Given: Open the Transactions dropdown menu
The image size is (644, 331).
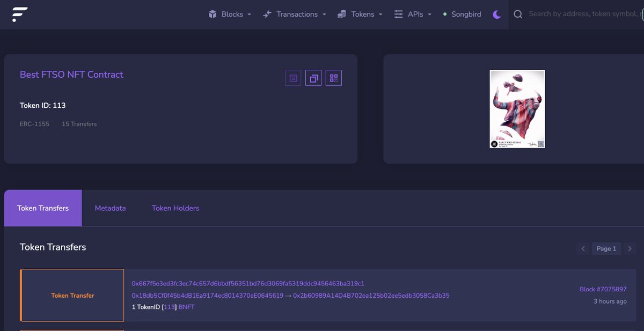Looking at the screenshot, I should (x=295, y=14).
